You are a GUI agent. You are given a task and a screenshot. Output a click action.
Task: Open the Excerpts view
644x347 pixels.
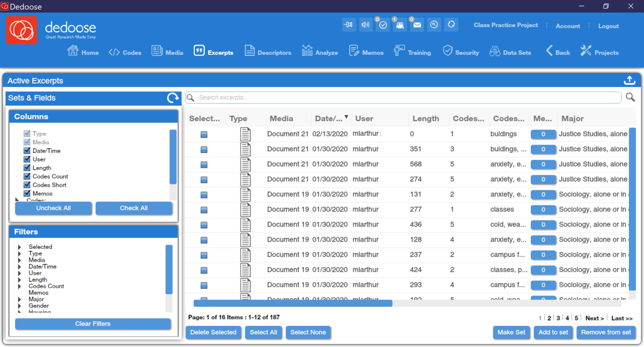pos(213,52)
